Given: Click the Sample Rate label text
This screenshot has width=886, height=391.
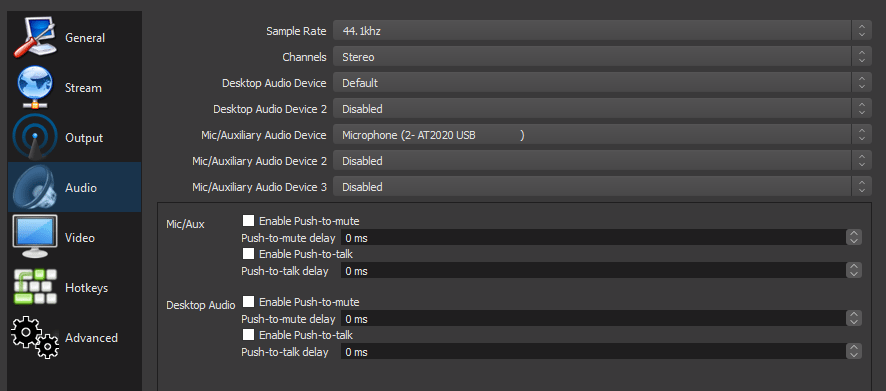Looking at the screenshot, I should coord(296,31).
